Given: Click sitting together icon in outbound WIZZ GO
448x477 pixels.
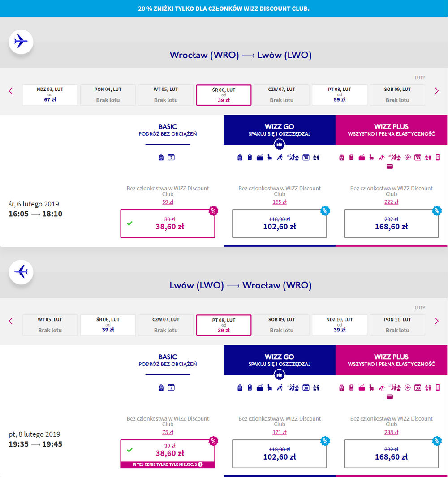Looking at the screenshot, I should click(x=316, y=157).
